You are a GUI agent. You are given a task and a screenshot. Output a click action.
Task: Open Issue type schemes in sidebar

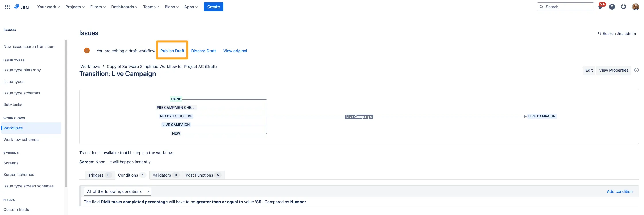click(x=22, y=93)
